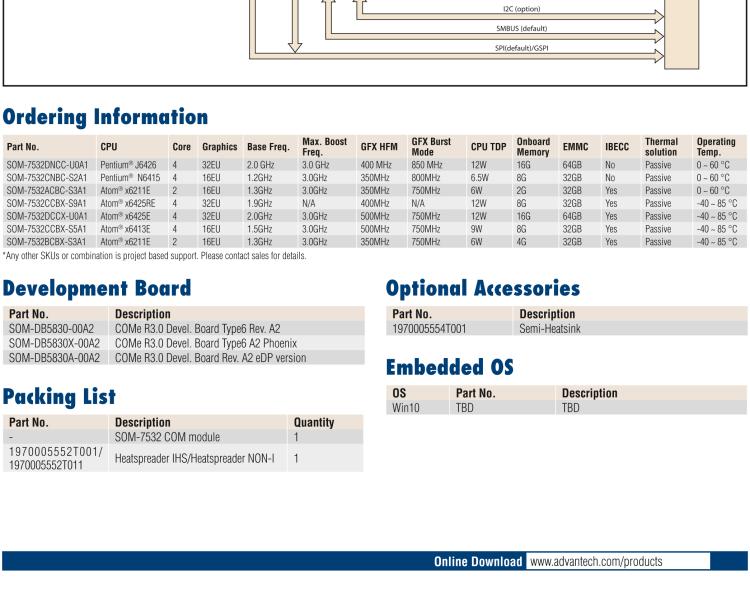Click part number SOM-7532CNBC-S2A1

pos(47,176)
